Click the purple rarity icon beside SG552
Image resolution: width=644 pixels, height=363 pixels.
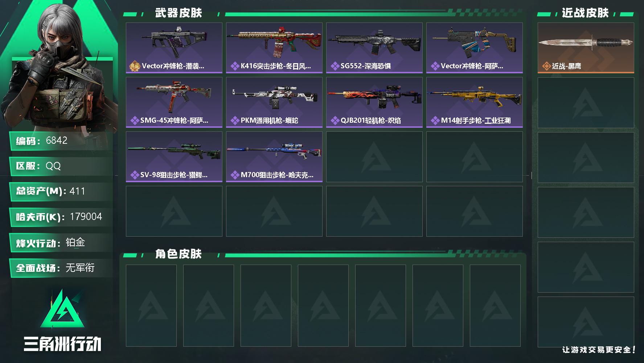click(335, 66)
